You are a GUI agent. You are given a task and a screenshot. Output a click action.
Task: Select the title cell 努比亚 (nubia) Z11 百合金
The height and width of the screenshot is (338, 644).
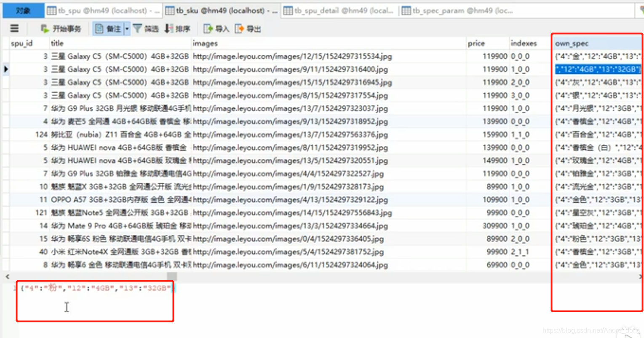[x=120, y=134]
